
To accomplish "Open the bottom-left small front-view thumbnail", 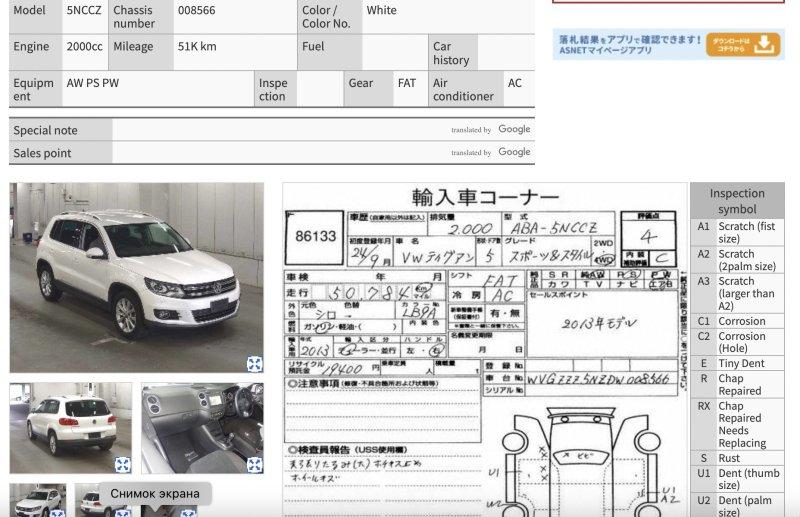I will click(38, 501).
